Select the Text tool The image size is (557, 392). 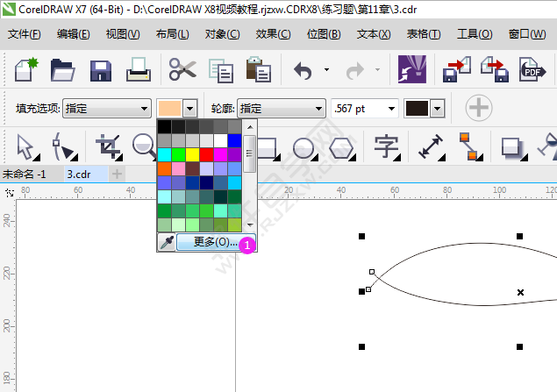coord(387,147)
